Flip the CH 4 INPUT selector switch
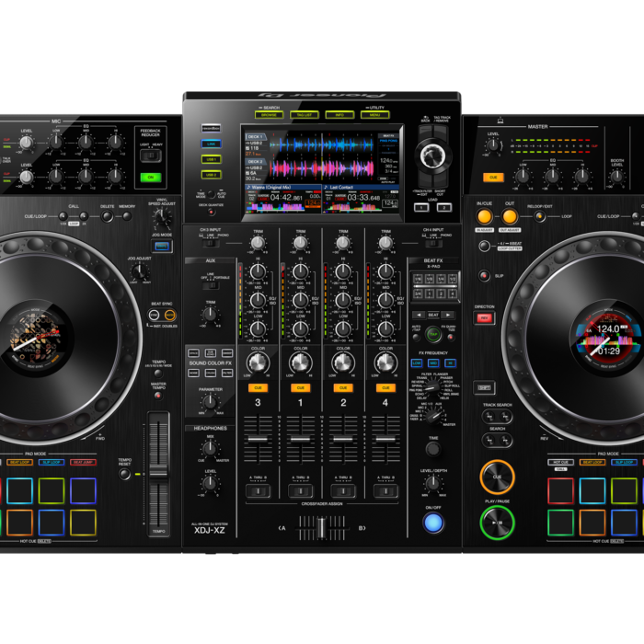 (x=432, y=243)
